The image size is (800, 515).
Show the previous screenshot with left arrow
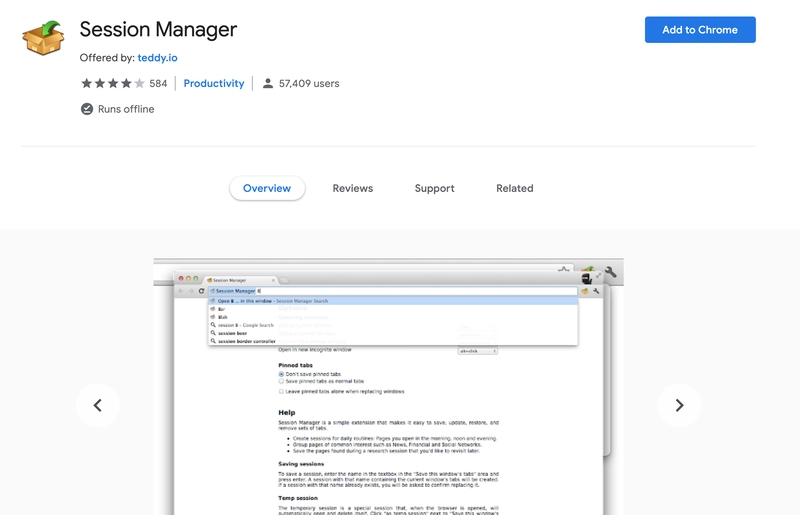(97, 405)
